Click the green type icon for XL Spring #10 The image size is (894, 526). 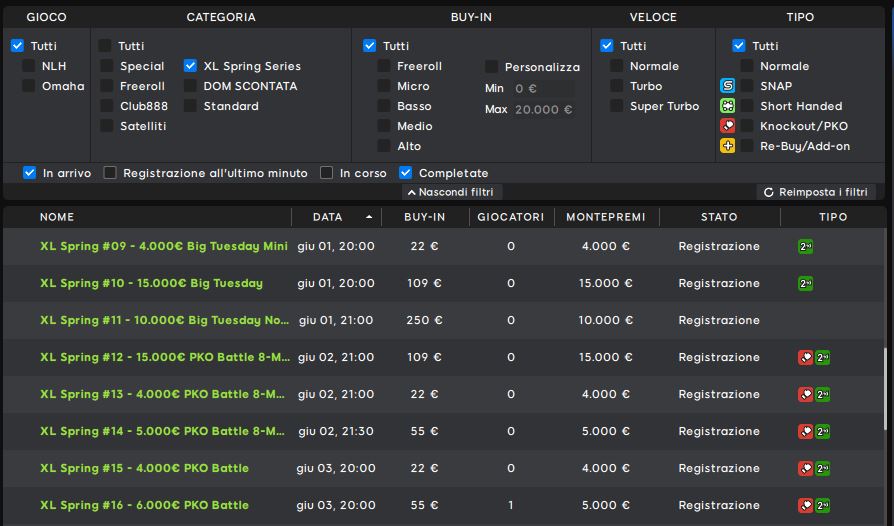[x=806, y=283]
